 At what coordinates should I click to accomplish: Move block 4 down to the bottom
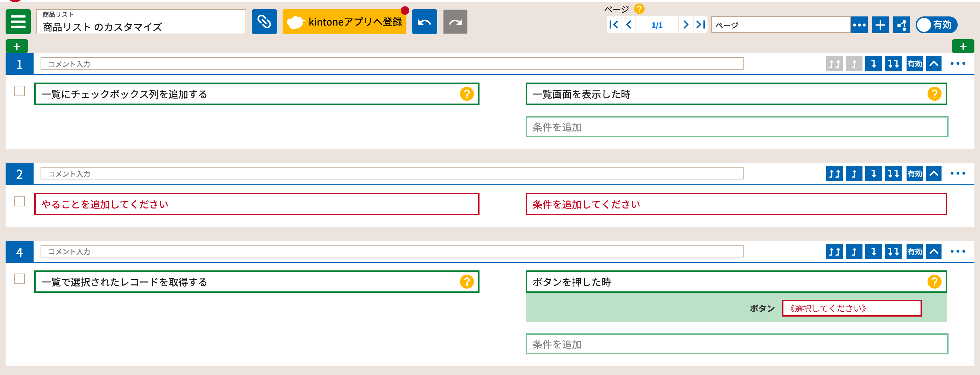893,252
